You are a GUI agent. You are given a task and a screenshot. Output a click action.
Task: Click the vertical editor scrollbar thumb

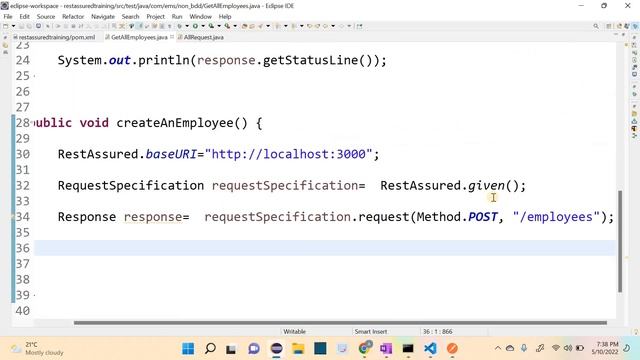click(x=620, y=241)
